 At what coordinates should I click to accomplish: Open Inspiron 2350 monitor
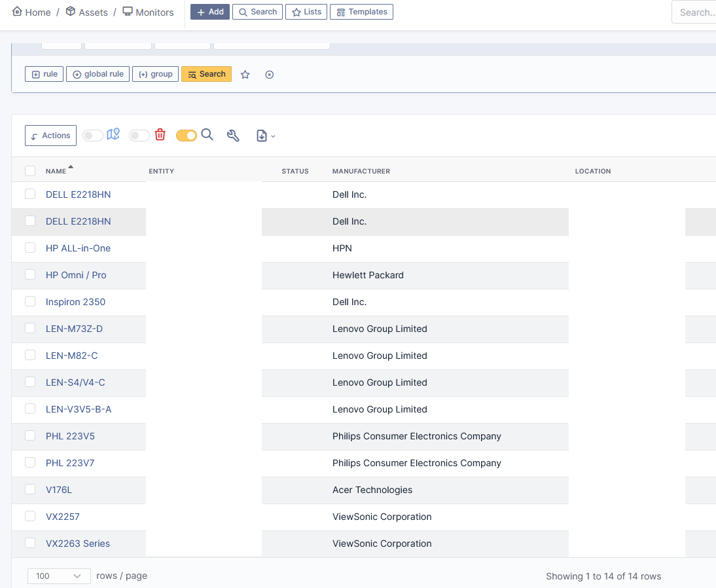[75, 302]
